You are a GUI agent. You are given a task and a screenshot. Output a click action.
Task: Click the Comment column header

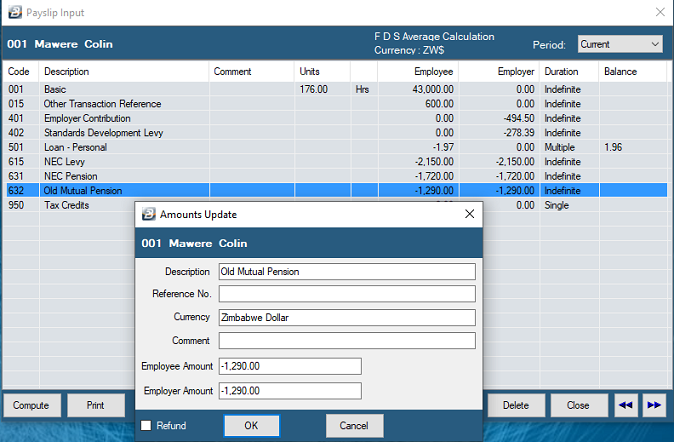[x=251, y=71]
